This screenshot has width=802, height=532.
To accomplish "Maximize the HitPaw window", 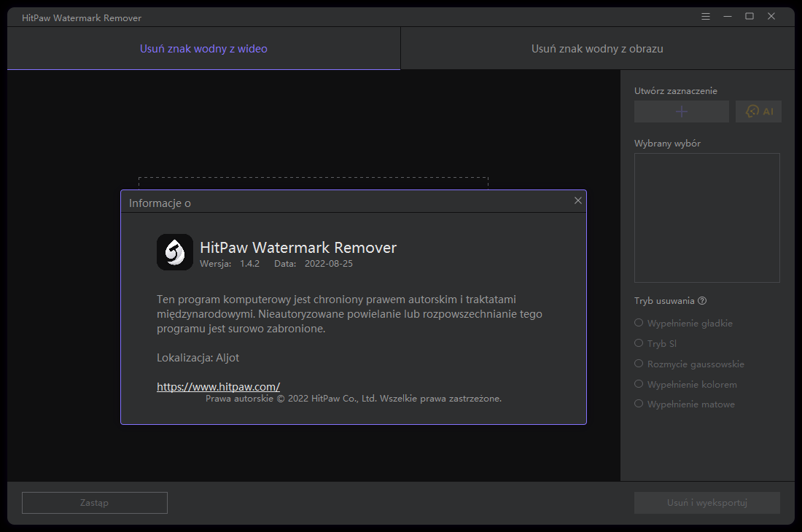I will tap(750, 16).
